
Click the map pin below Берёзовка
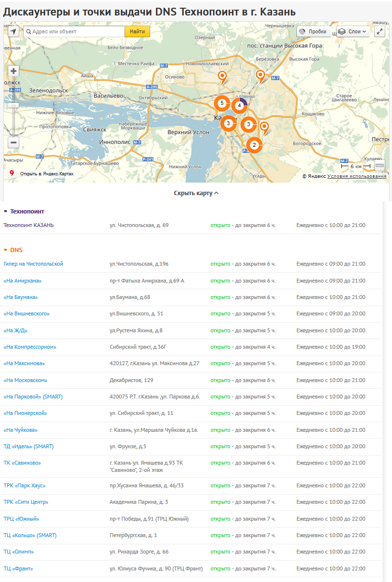pos(261,76)
